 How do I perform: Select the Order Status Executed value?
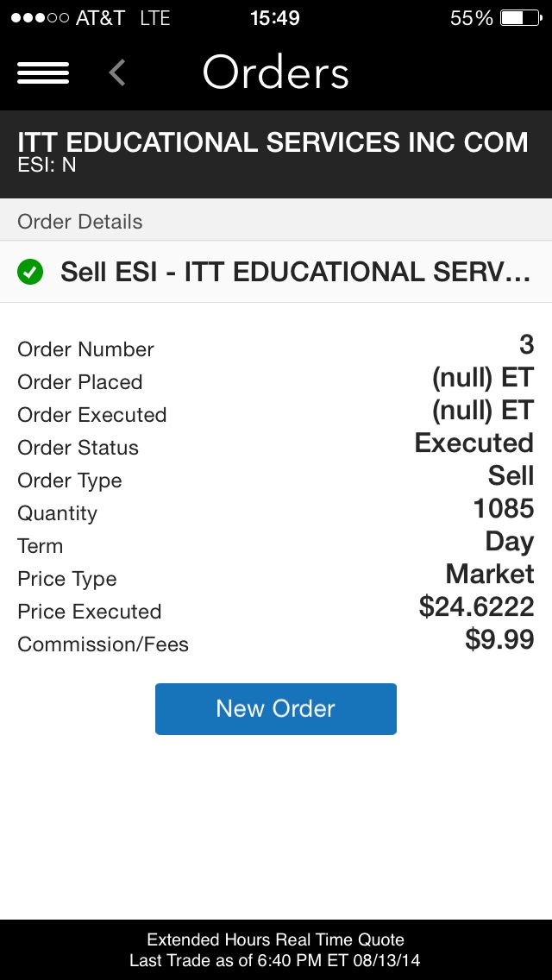(x=474, y=443)
